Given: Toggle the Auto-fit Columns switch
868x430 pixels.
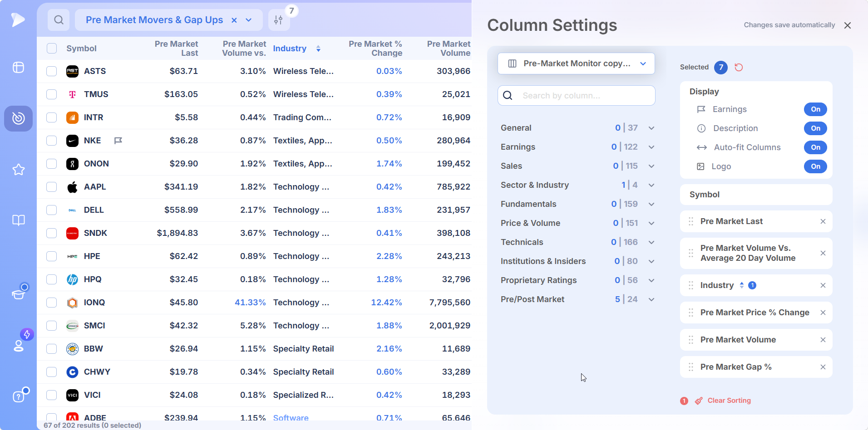Looking at the screenshot, I should point(815,147).
